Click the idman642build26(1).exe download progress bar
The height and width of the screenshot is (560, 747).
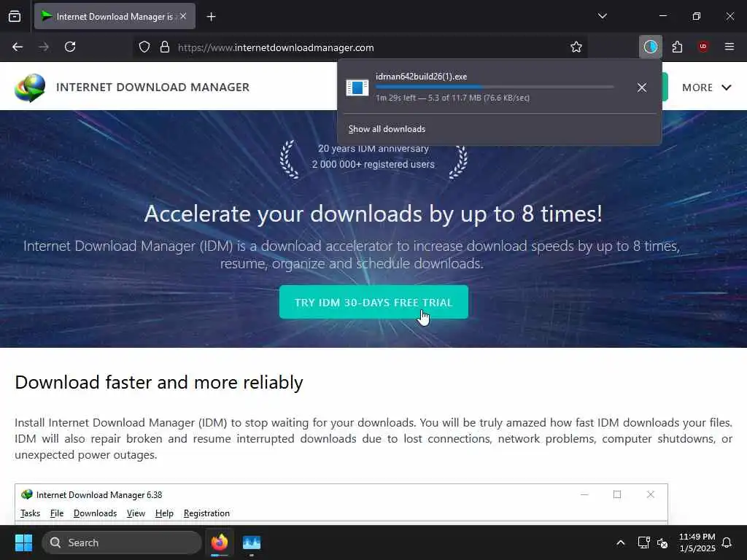(495, 87)
